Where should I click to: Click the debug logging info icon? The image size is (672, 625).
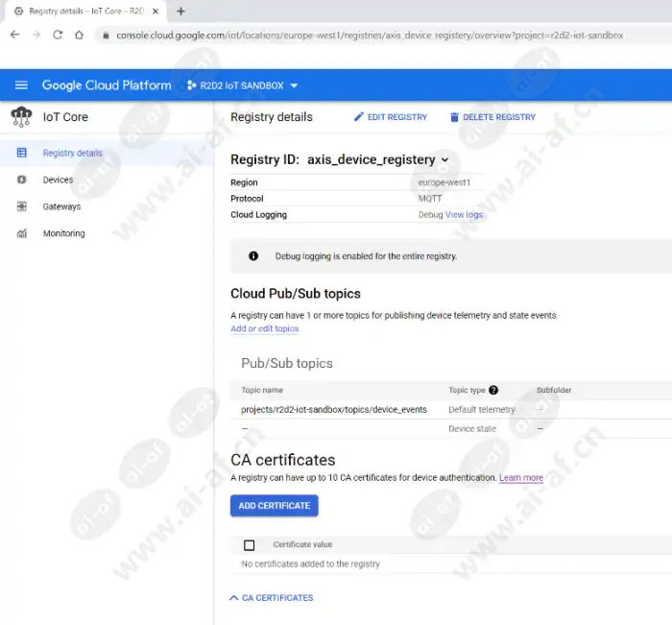click(x=253, y=256)
